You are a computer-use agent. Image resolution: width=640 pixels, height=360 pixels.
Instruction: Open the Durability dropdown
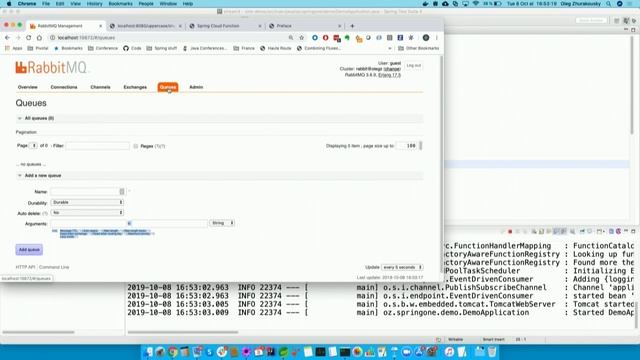pyautogui.click(x=87, y=202)
